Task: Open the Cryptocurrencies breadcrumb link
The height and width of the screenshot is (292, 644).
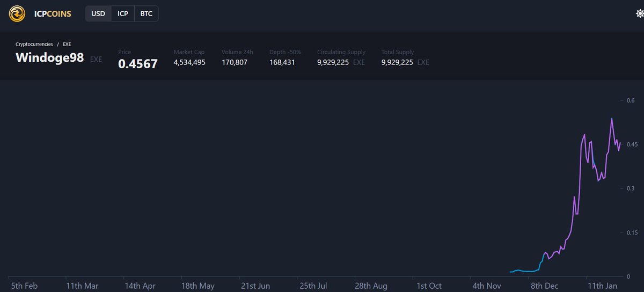Action: 34,44
